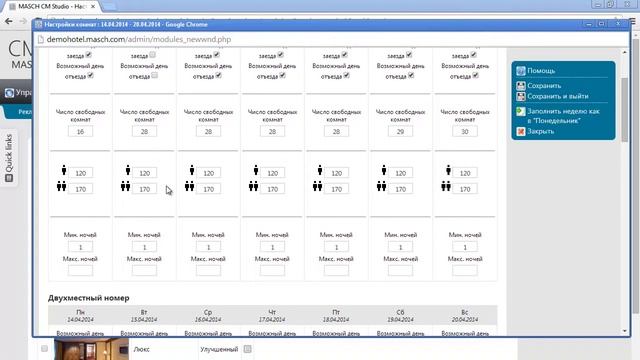Edit Monday Макс. ночей field
Screen dimensions: 640x360
coord(80,271)
